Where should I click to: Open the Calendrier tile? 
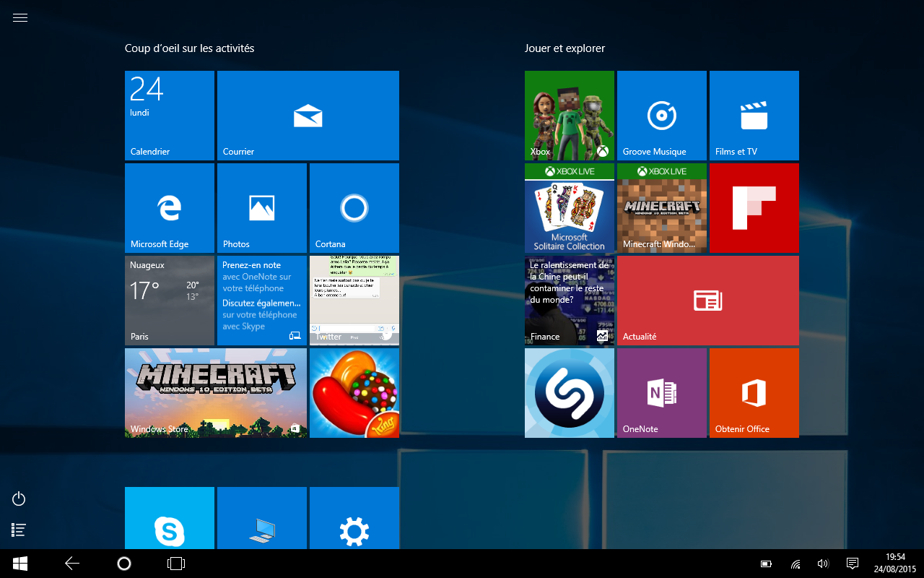click(170, 116)
